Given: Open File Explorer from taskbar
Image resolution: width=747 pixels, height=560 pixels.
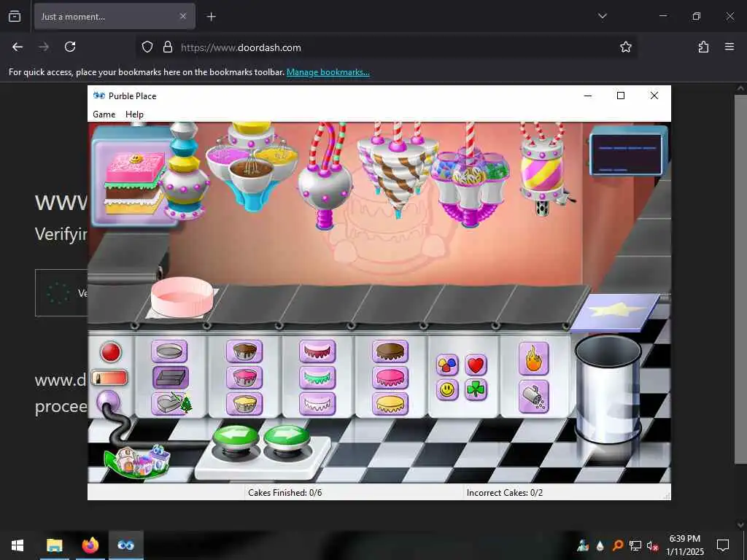Looking at the screenshot, I should tap(54, 545).
